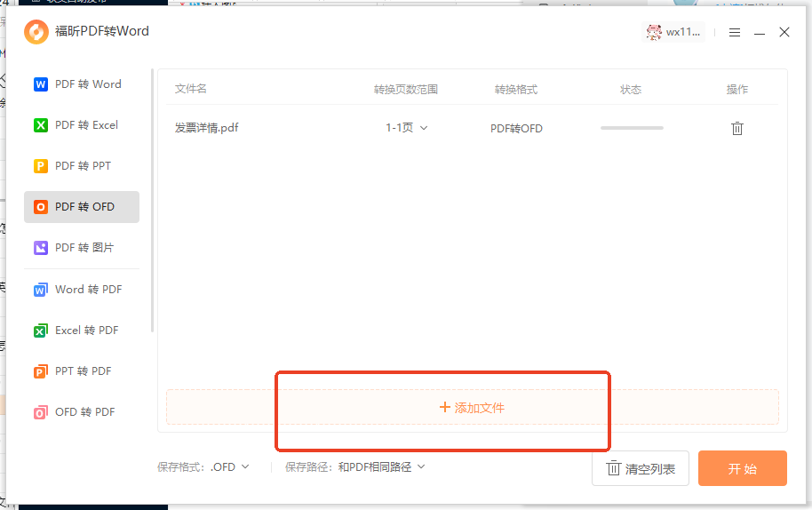Click 添加文件 to add a file

pyautogui.click(x=473, y=408)
